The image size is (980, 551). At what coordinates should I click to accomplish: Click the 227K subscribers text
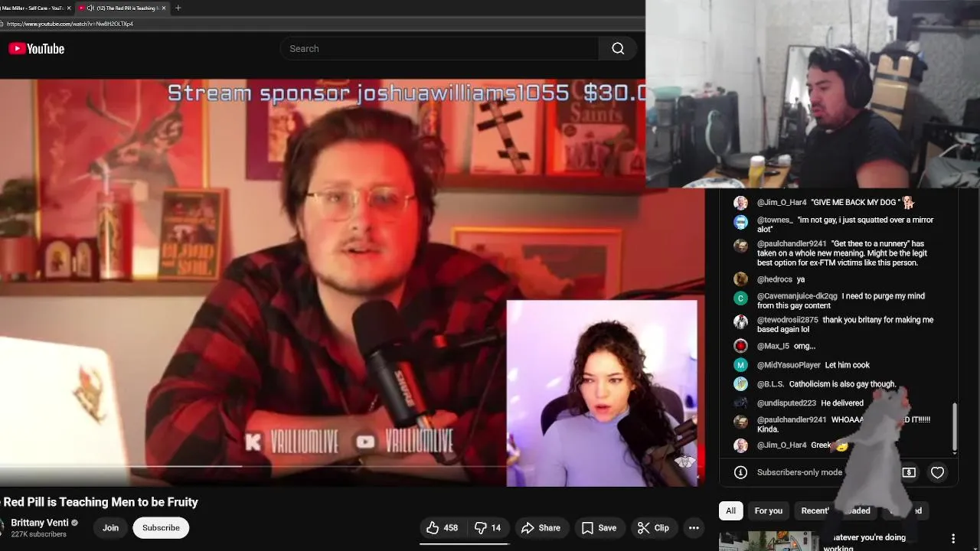38,534
